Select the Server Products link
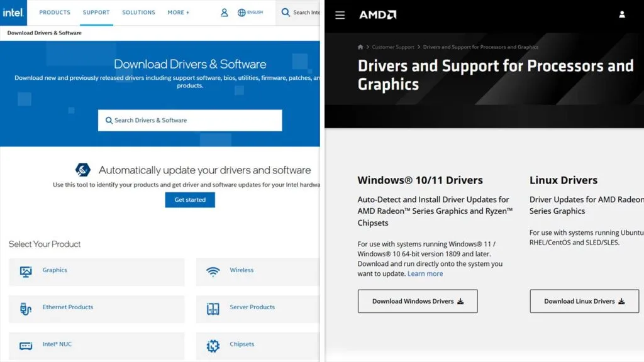Viewport: 644px width, 362px height. click(252, 307)
